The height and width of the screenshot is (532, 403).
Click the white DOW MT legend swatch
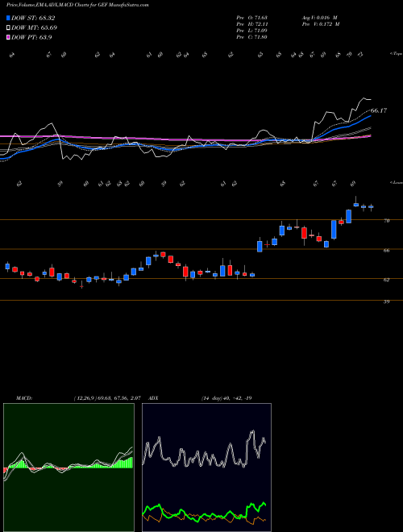tap(8, 27)
